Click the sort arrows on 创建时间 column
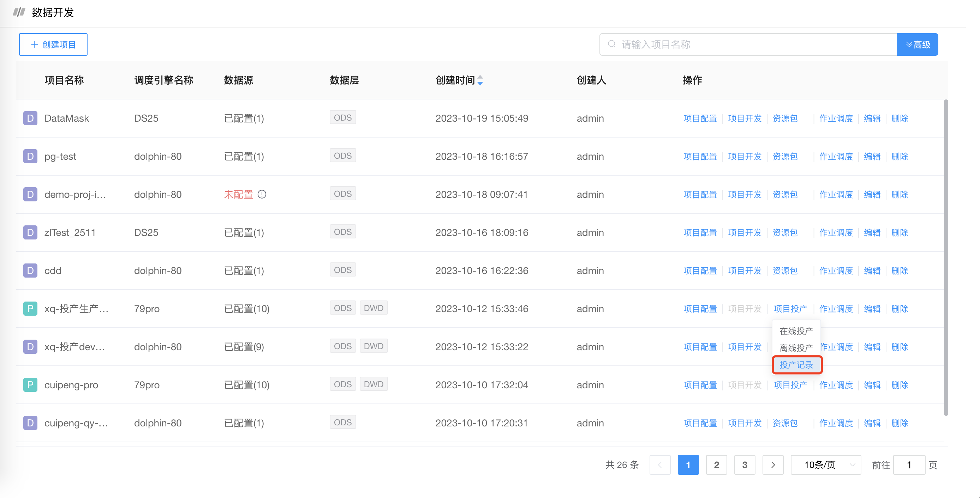Screen dimensions: 980x498 click(x=480, y=80)
